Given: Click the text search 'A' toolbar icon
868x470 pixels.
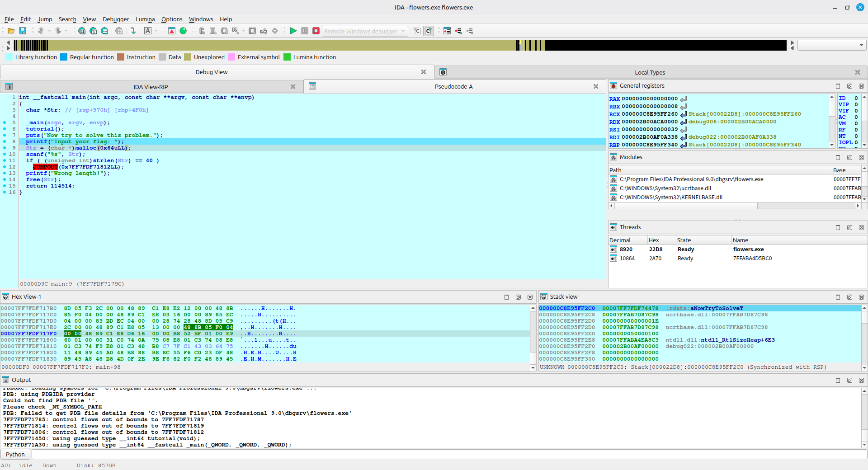Looking at the screenshot, I should coord(148,31).
